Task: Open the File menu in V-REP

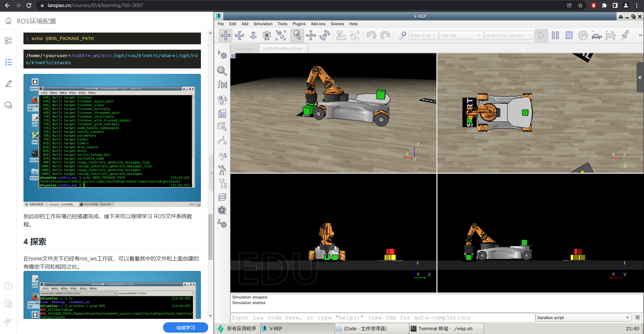Action: pyautogui.click(x=221, y=24)
